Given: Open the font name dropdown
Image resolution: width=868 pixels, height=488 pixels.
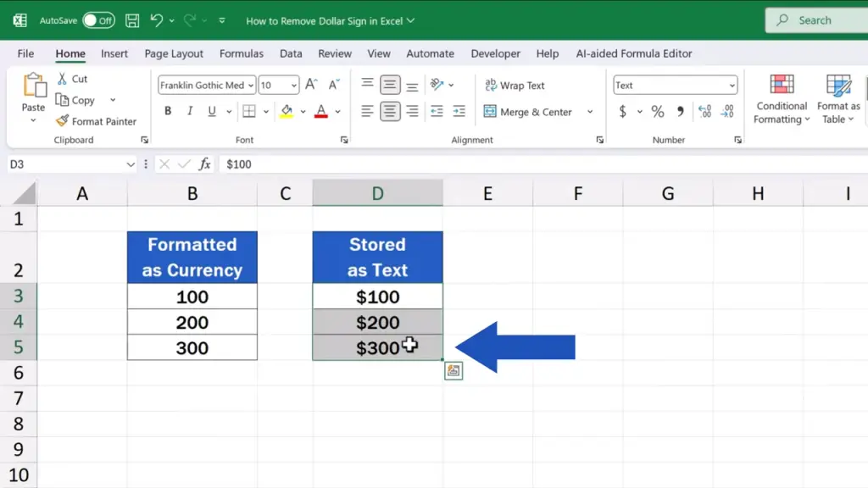Looking at the screenshot, I should point(250,85).
